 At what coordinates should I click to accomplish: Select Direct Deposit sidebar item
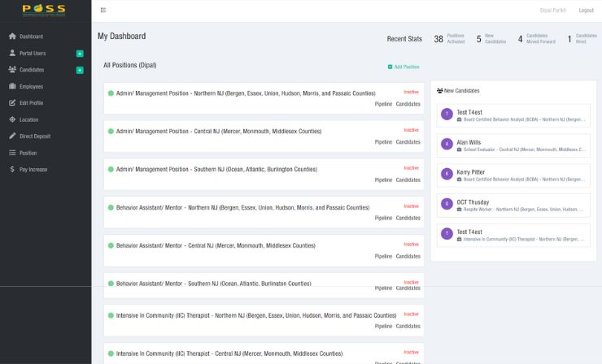click(x=34, y=136)
